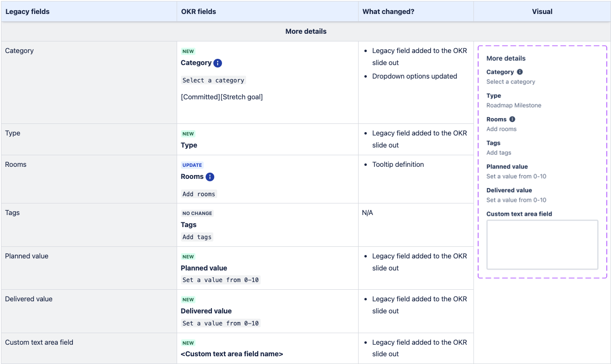Select 'Rooms' in the Legacy fields column
This screenshot has width=611, height=364.
click(x=16, y=164)
